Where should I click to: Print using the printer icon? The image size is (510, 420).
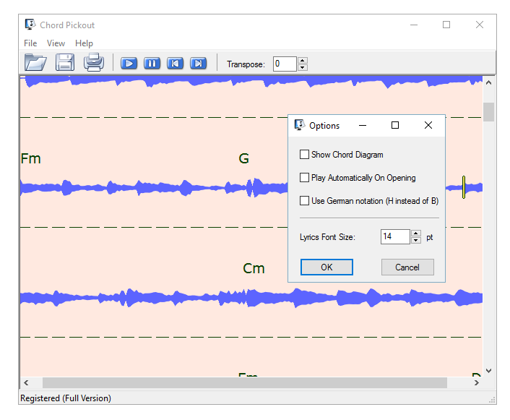point(94,62)
